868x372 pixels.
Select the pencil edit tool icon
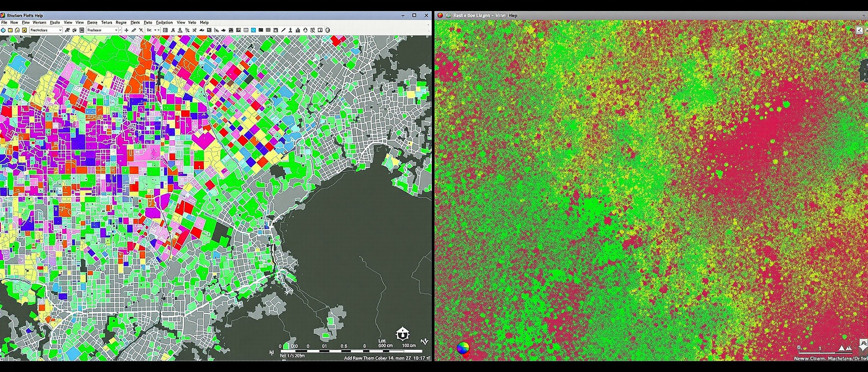click(134, 30)
